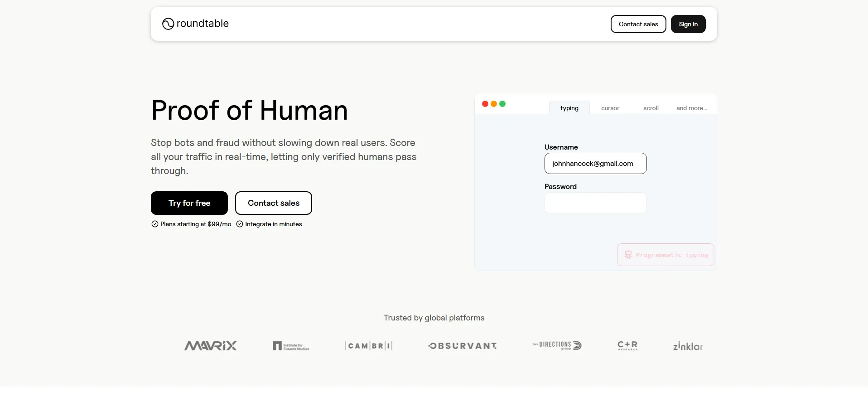
Task: Focus the Password input field
Action: (595, 203)
